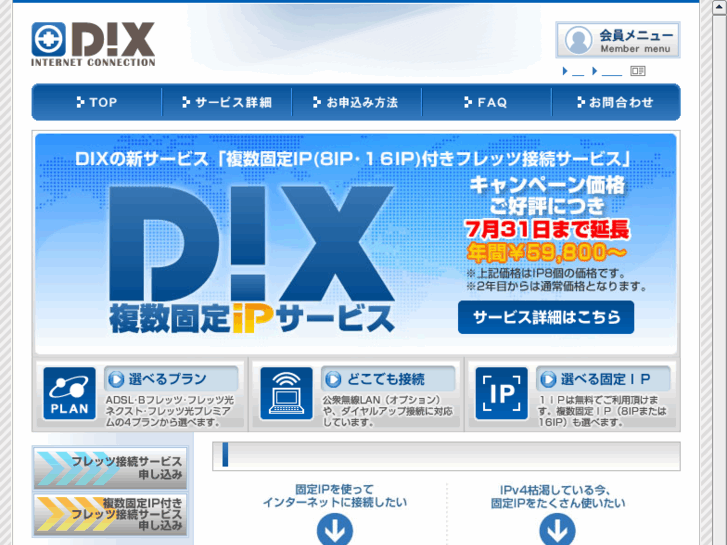Screen dimensions: 727x545
Task: Click the サービス詳細はこちら banner button
Action: (546, 317)
